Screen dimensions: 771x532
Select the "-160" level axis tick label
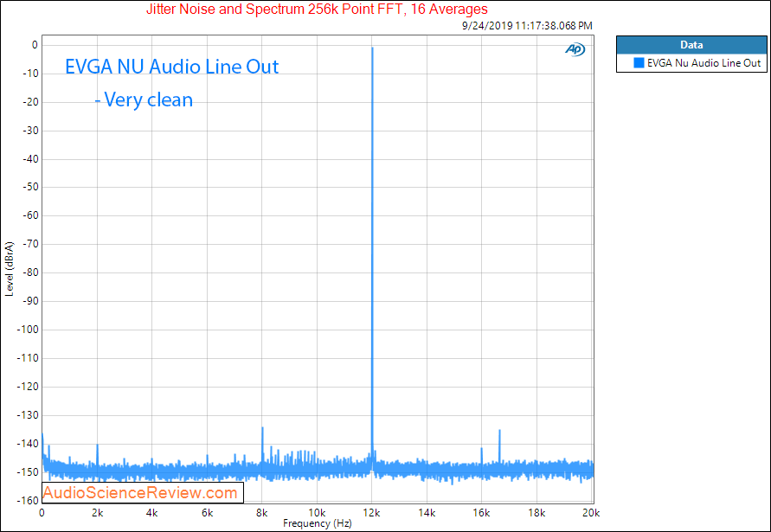pos(28,501)
